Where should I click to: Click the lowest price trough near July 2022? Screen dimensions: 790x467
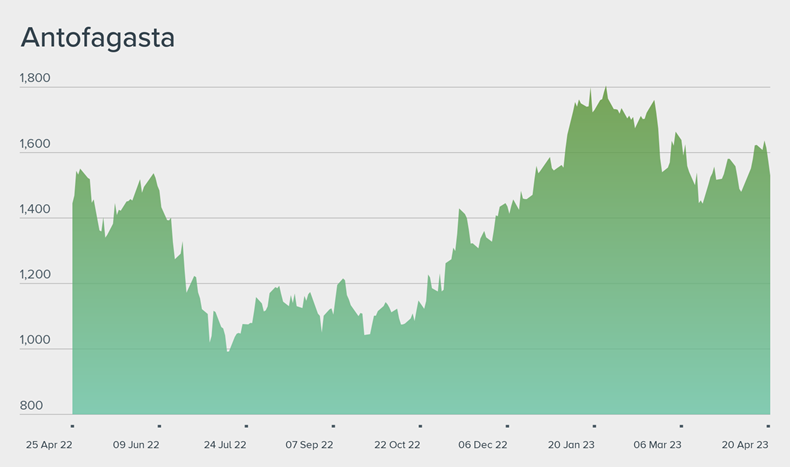228,351
